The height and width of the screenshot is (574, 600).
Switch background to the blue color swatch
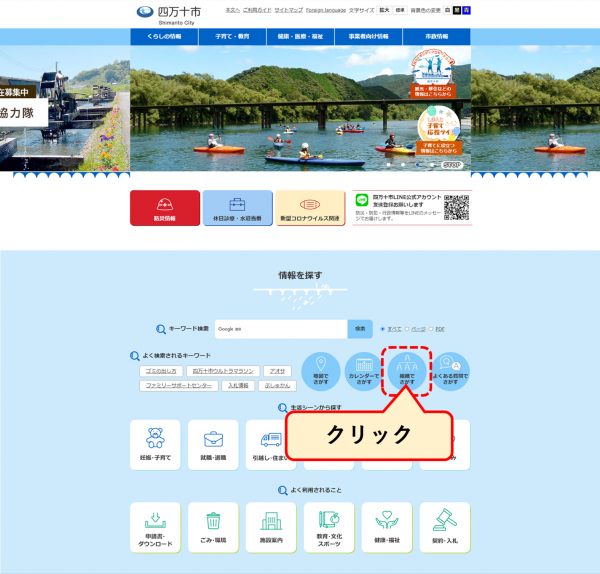[466, 10]
